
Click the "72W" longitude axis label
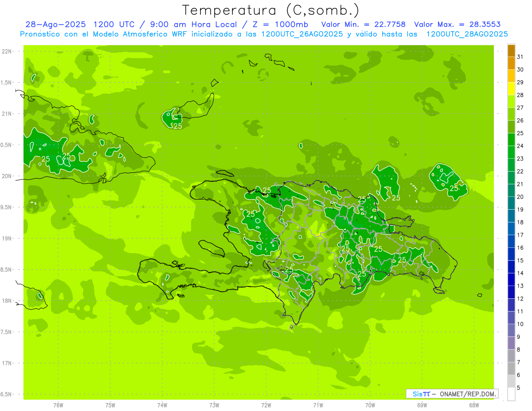(266, 405)
